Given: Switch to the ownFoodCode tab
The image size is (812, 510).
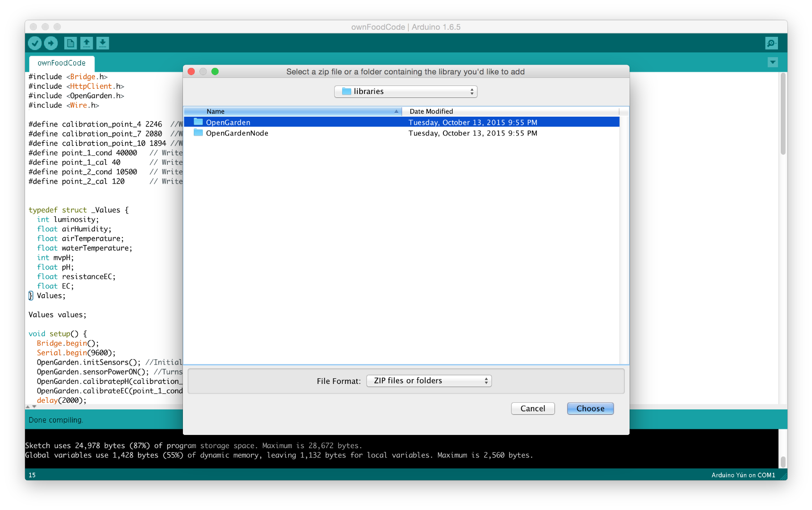Looking at the screenshot, I should coord(61,63).
